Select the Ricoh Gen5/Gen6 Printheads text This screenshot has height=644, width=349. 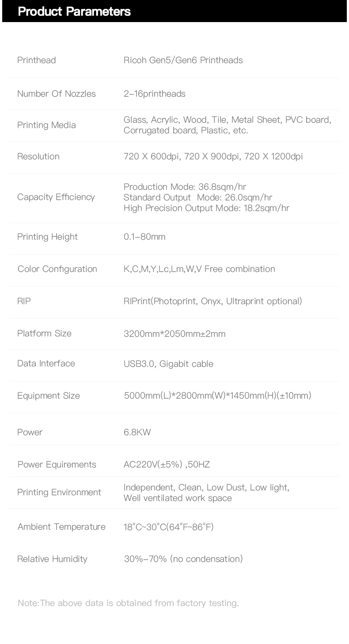pos(183,60)
